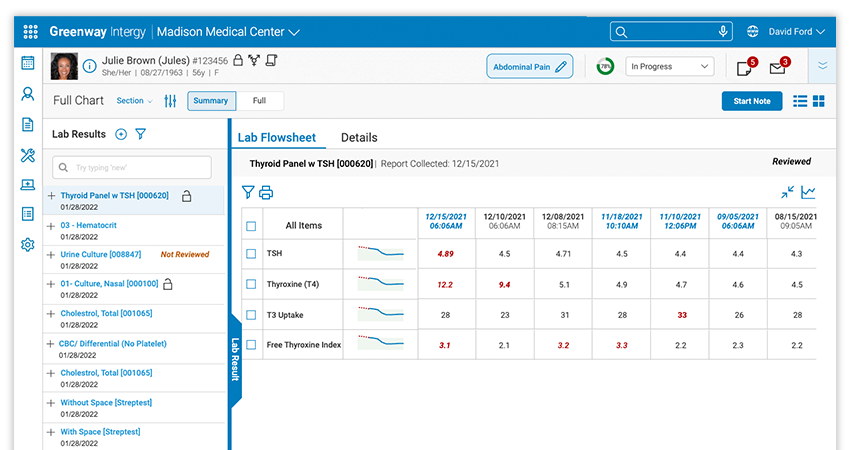This screenshot has width=850, height=450.
Task: Check the TSH row checkbox
Action: tap(251, 254)
